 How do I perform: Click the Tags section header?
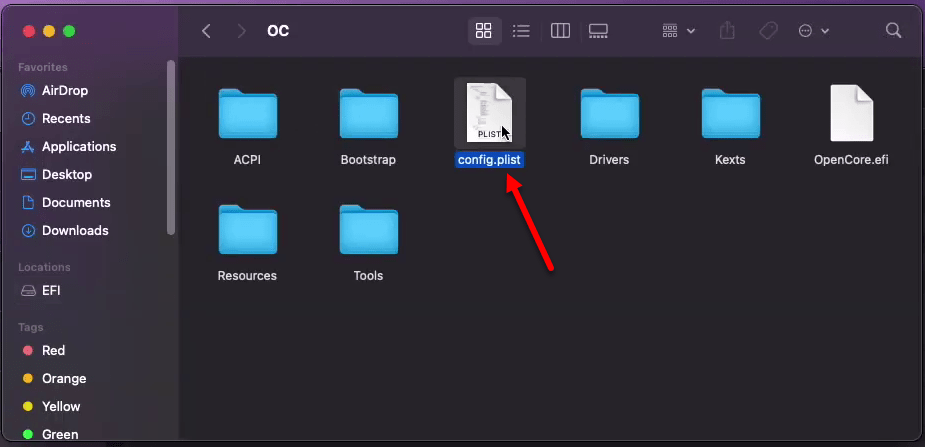click(31, 327)
